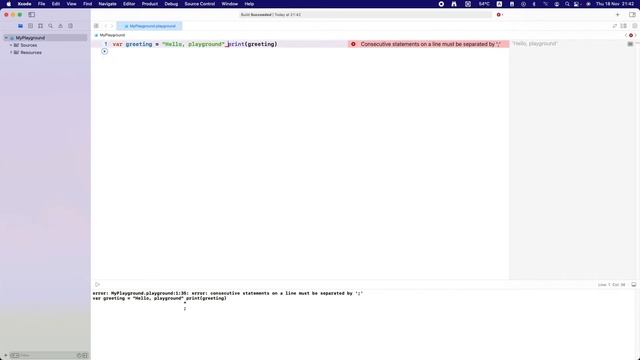Viewport: 640px width, 360px height.
Task: Open the File menu
Action: click(x=42, y=4)
